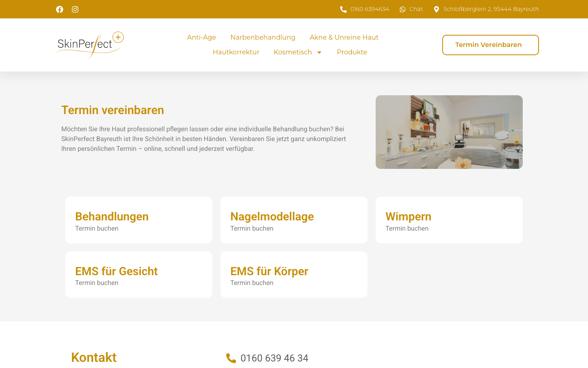Go to the Produkte page
This screenshot has height=368, width=588.
point(352,52)
